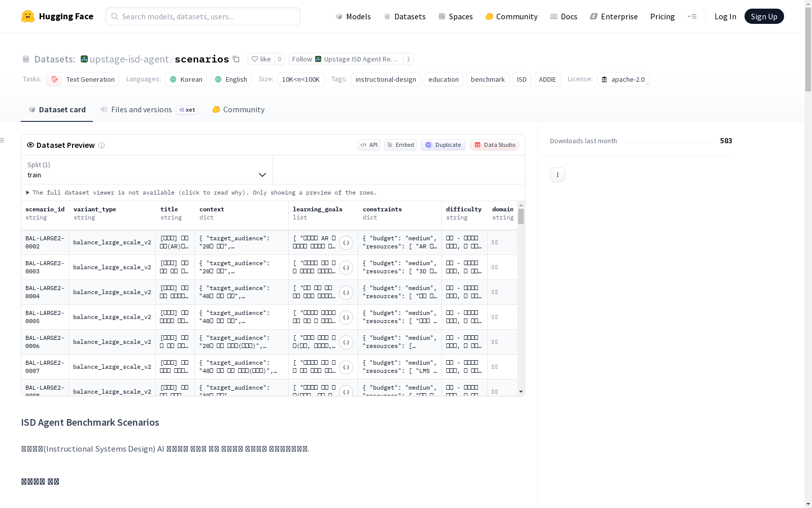
Task: Expand the full dataset viewer unavailable notice
Action: click(x=201, y=193)
